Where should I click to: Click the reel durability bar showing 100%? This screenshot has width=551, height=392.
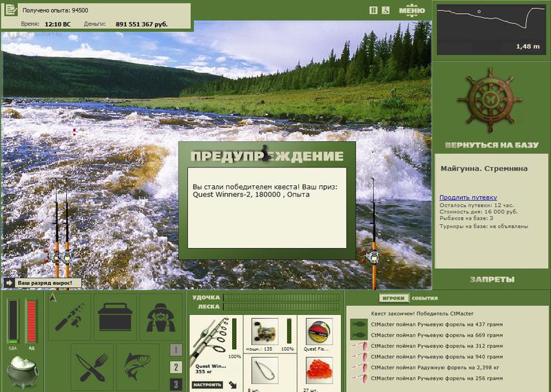point(289,331)
